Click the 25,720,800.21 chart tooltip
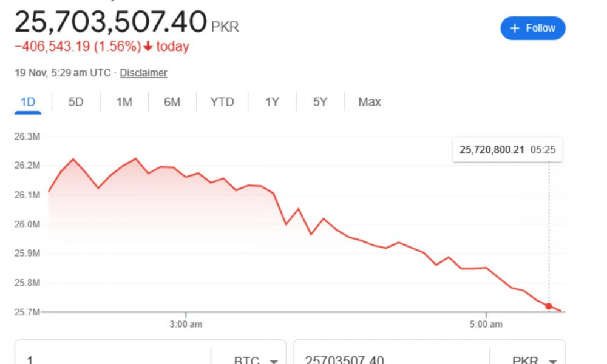Screen dimensions: 607x364 (507, 150)
